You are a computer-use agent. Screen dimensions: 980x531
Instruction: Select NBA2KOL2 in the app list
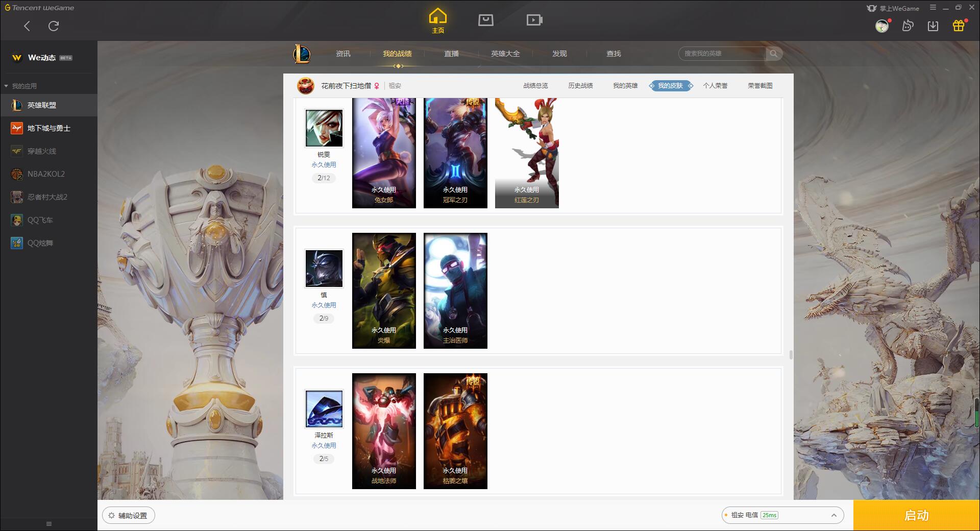pos(48,174)
